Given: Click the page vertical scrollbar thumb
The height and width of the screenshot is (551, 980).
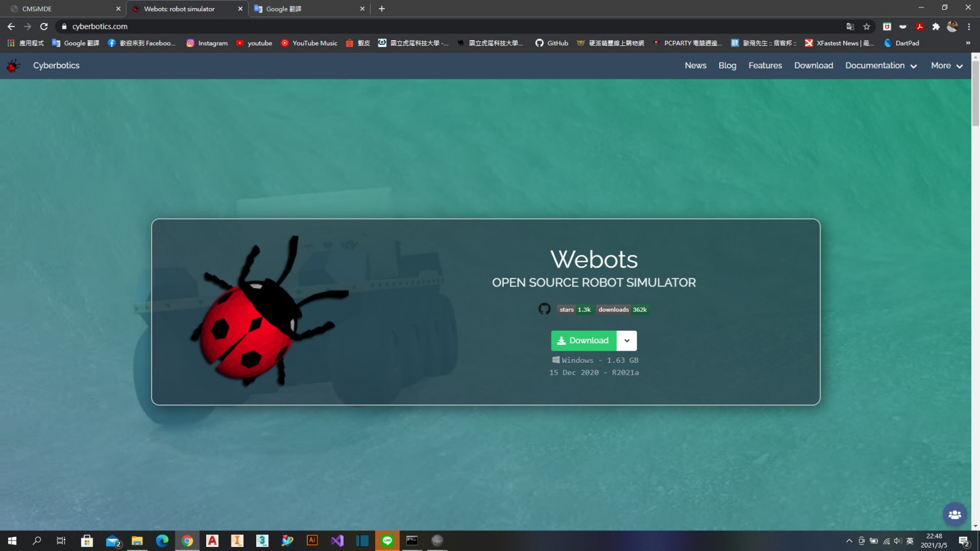Looking at the screenshot, I should click(x=975, y=92).
